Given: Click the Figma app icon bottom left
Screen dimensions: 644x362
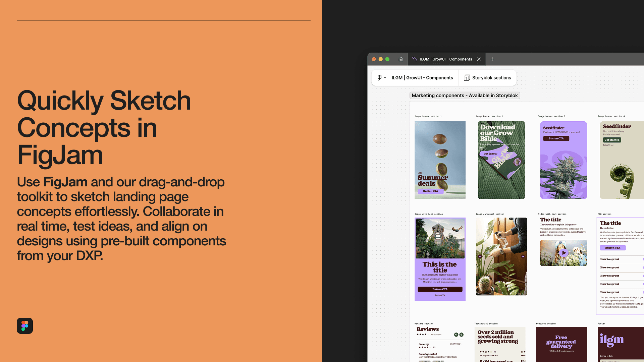Looking at the screenshot, I should coord(25,326).
